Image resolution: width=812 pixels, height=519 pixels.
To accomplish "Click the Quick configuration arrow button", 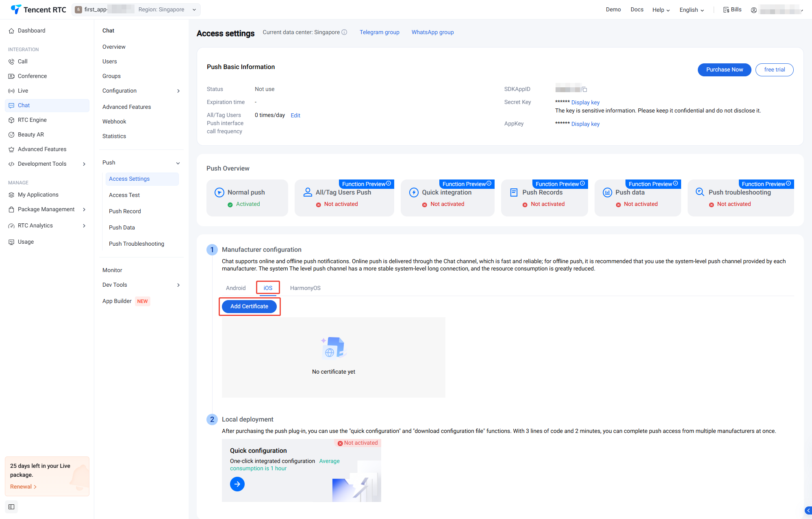I will coord(237,484).
